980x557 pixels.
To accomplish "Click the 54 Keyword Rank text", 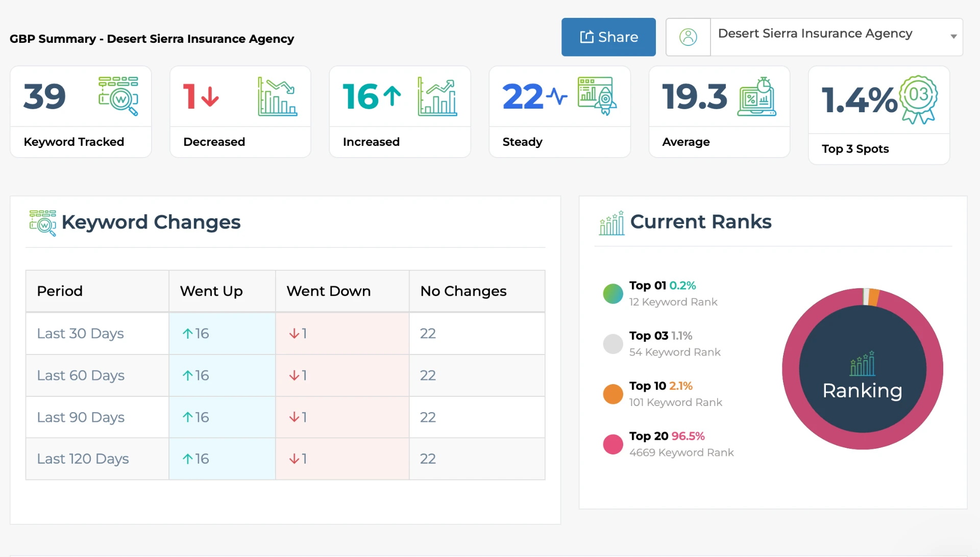I will [x=675, y=352].
